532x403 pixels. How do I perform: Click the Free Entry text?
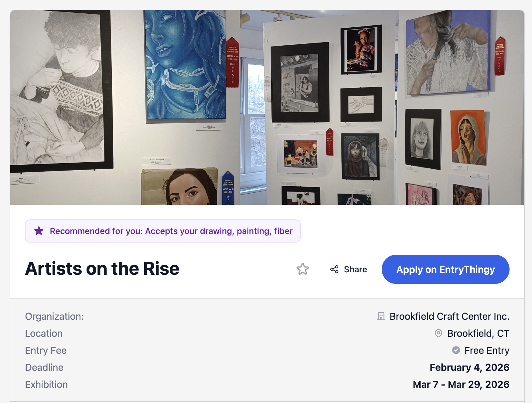click(486, 350)
